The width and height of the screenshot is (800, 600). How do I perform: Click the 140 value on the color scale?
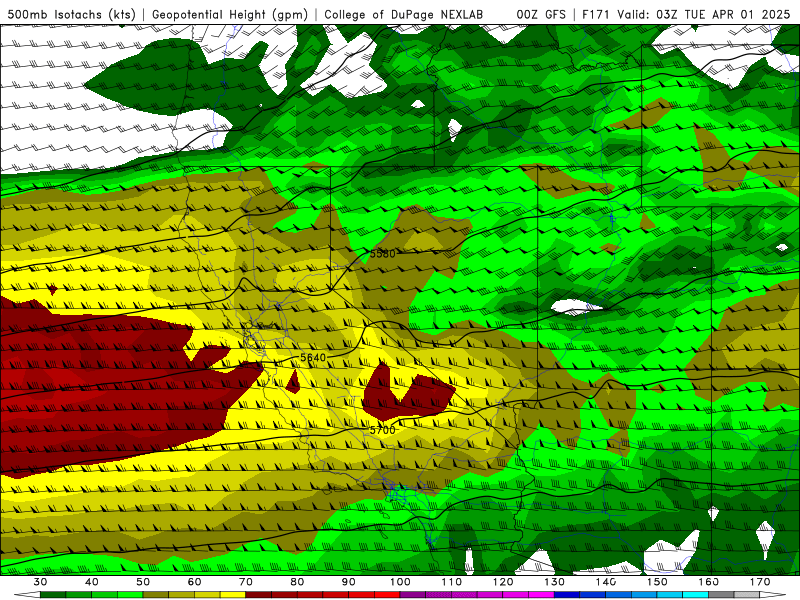(x=606, y=582)
